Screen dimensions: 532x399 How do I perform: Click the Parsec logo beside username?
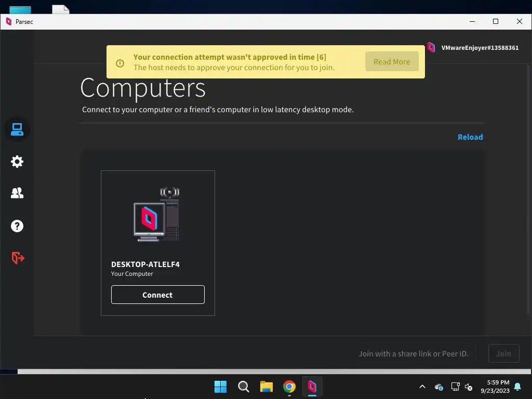431,47
